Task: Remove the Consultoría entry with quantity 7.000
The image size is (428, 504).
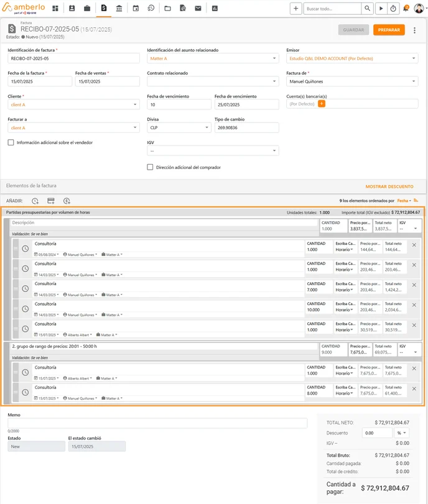Action: [x=414, y=285]
